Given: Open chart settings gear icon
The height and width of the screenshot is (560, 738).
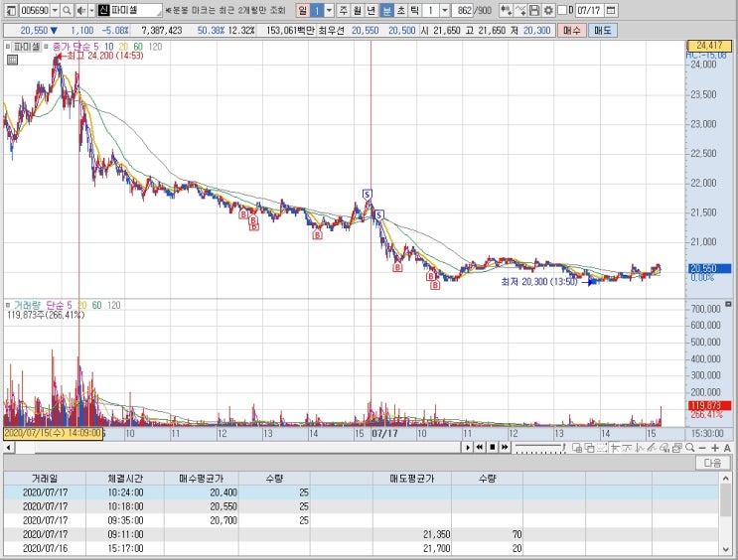Looking at the screenshot, I should point(548,10).
